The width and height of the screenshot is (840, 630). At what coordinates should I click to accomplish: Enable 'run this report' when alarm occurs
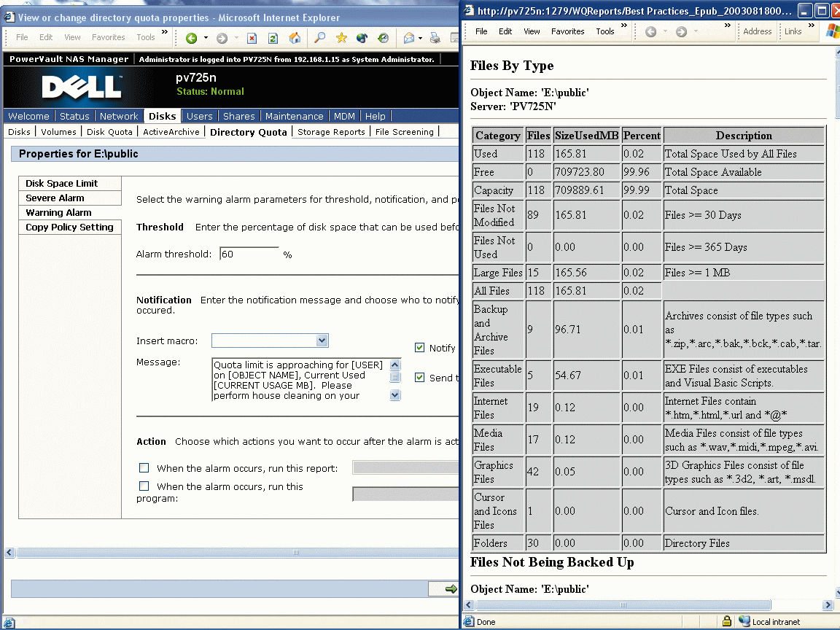[x=144, y=468]
